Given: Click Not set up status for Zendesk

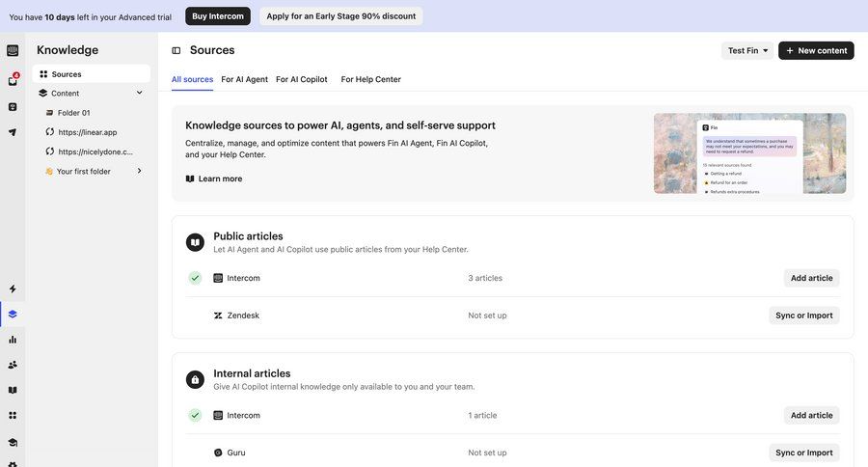Looking at the screenshot, I should tap(487, 316).
